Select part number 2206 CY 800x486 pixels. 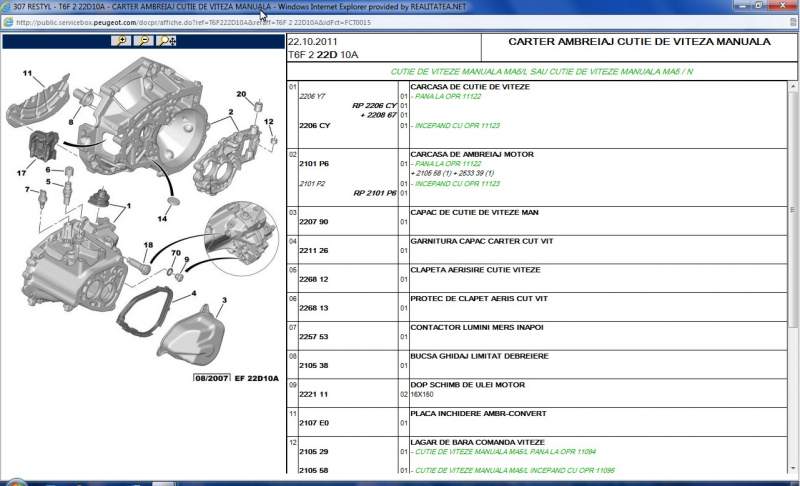(315, 125)
